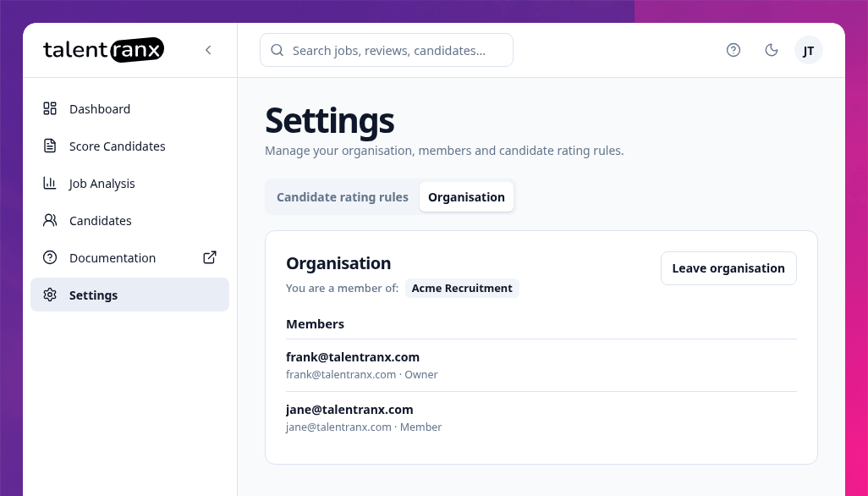Click the Leave organisation button
The image size is (868, 496).
728,268
